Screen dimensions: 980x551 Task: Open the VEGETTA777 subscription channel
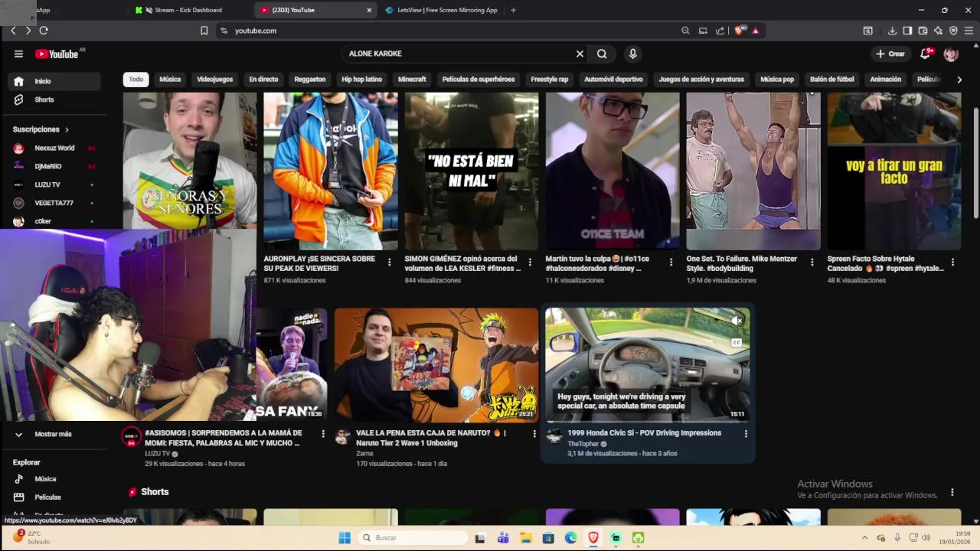tap(54, 203)
